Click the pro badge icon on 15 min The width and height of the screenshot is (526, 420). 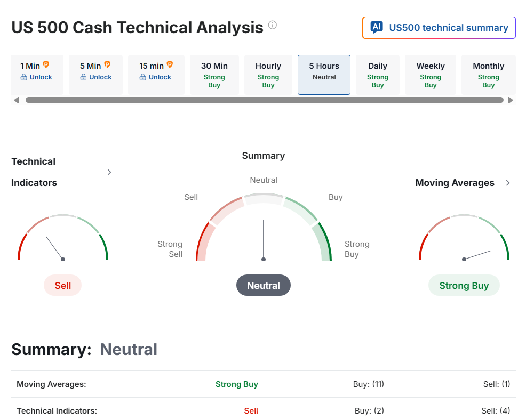point(170,65)
